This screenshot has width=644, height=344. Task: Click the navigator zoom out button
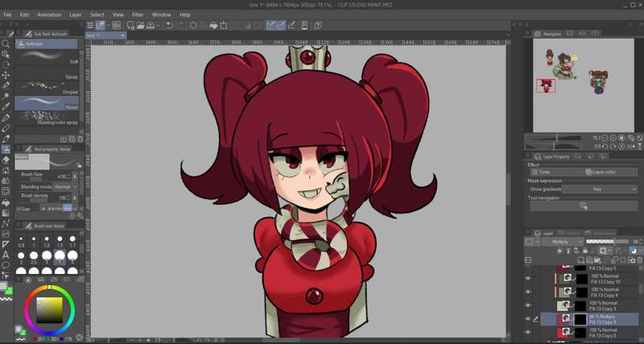(606, 138)
